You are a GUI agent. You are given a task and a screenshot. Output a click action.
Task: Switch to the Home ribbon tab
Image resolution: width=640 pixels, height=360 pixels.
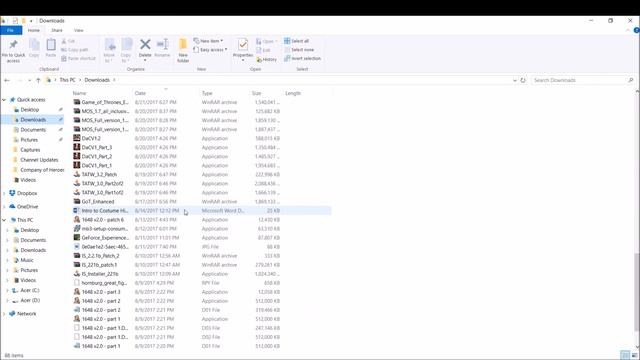point(33,30)
